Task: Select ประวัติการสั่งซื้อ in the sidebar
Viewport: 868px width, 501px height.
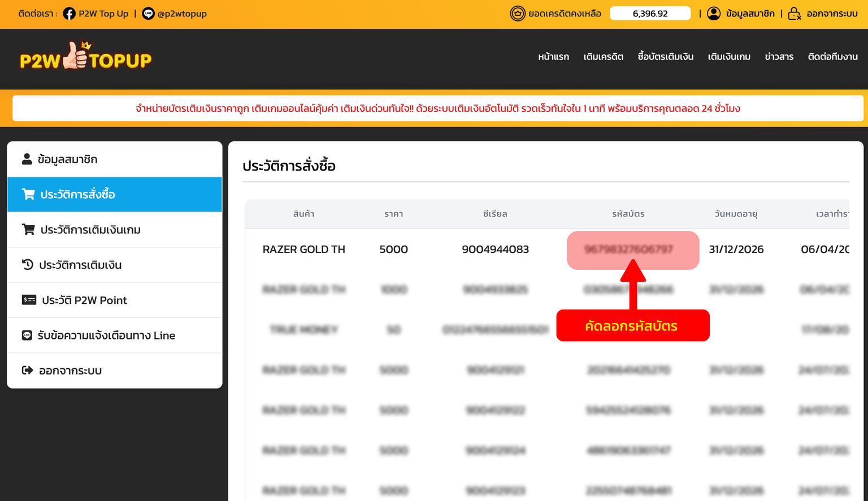Action: click(115, 194)
